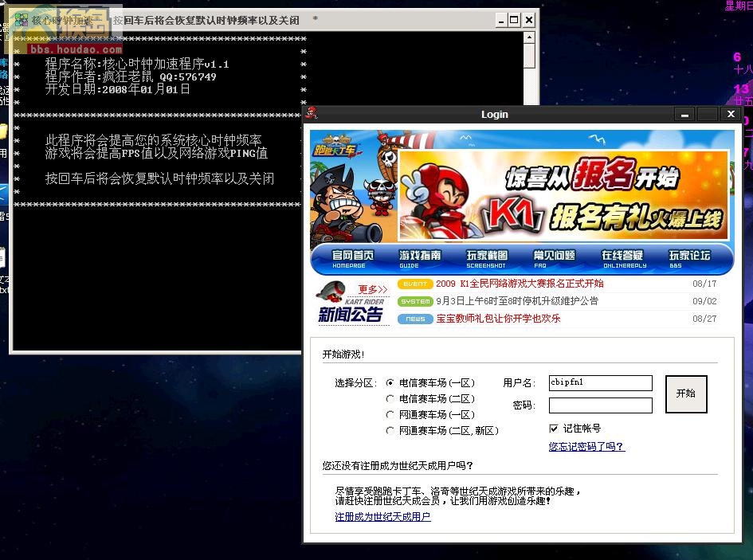
Task: Open the 2009 K1全民网络游戏大赛 event news
Action: click(x=520, y=284)
